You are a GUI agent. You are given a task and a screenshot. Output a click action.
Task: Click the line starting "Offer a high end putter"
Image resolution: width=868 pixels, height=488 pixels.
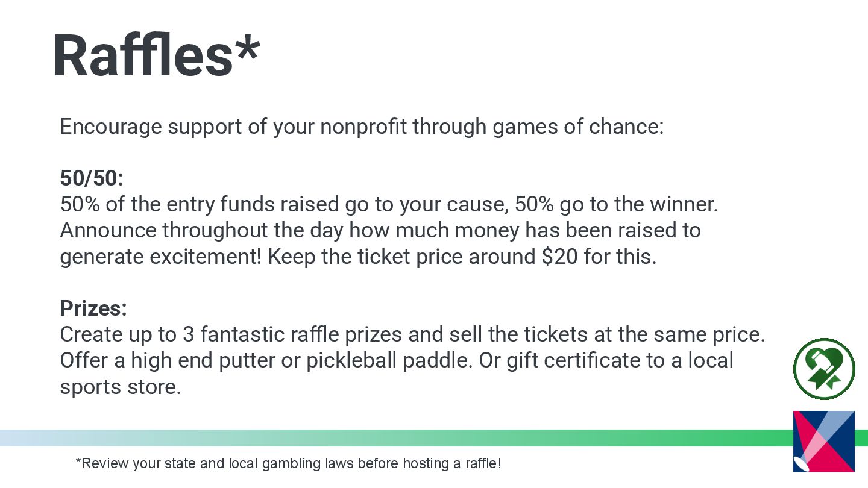point(397,361)
